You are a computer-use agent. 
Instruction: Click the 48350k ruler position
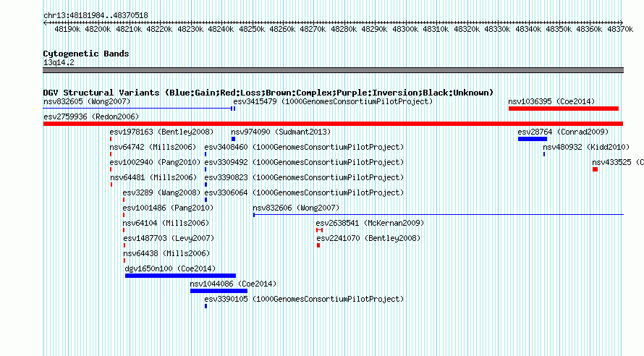coord(559,29)
